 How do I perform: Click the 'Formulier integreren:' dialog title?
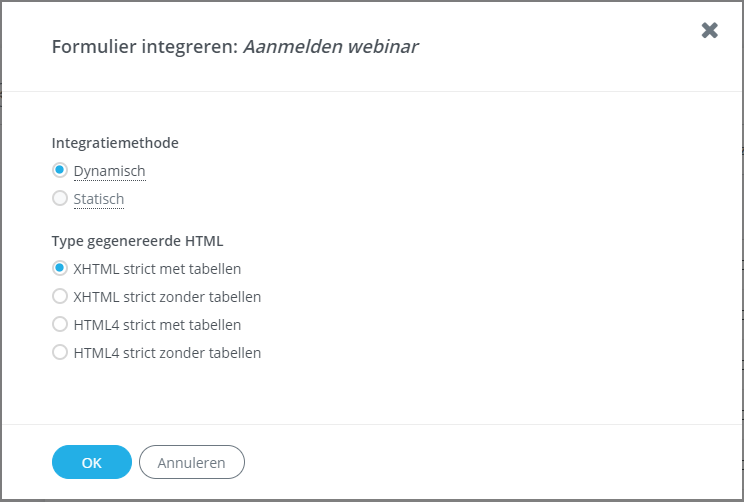(x=145, y=47)
